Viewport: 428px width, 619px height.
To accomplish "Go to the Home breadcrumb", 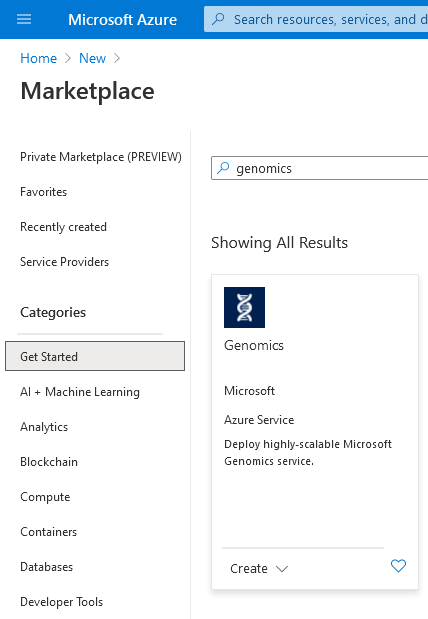I will tap(38, 58).
